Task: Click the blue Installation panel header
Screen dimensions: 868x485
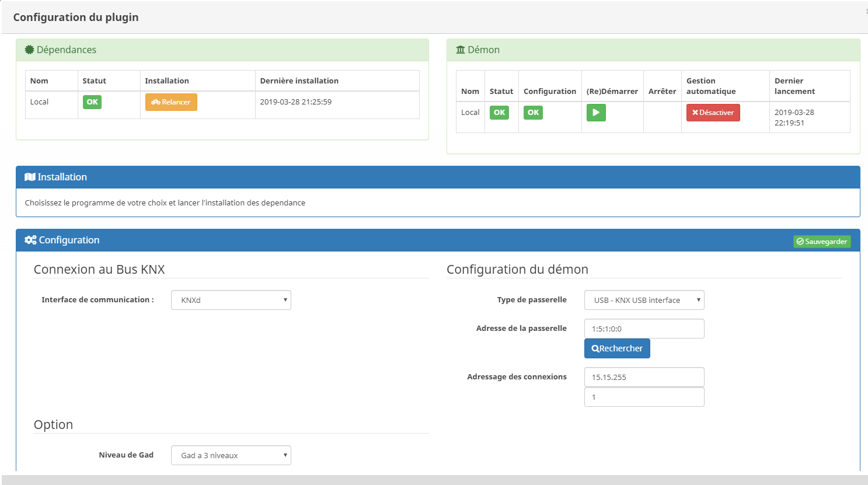Action: [x=438, y=177]
